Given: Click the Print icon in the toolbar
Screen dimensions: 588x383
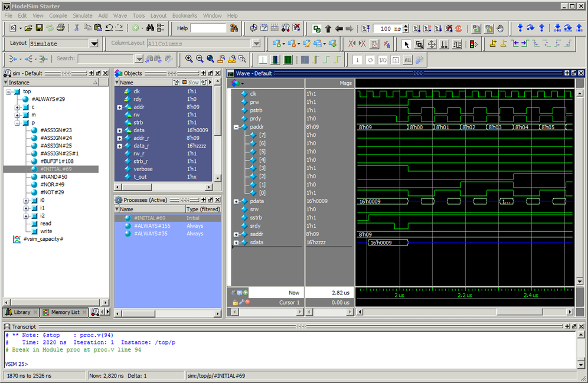Looking at the screenshot, I should (60, 28).
